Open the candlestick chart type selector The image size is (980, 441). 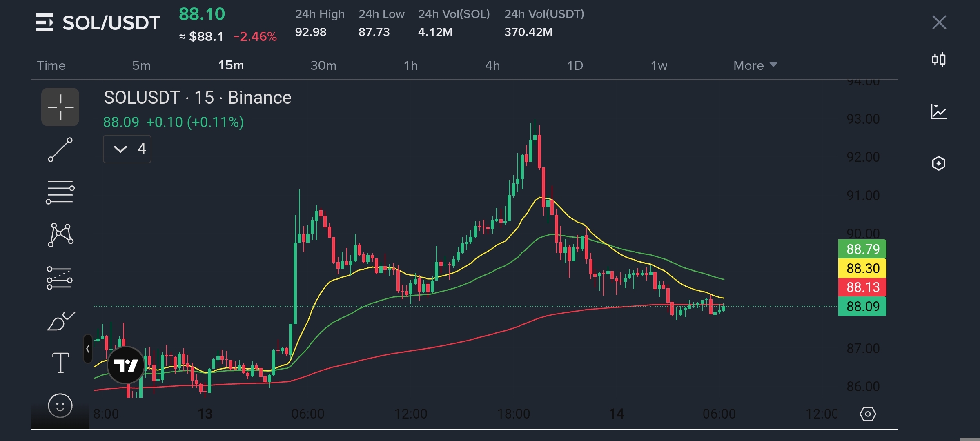[x=938, y=60]
